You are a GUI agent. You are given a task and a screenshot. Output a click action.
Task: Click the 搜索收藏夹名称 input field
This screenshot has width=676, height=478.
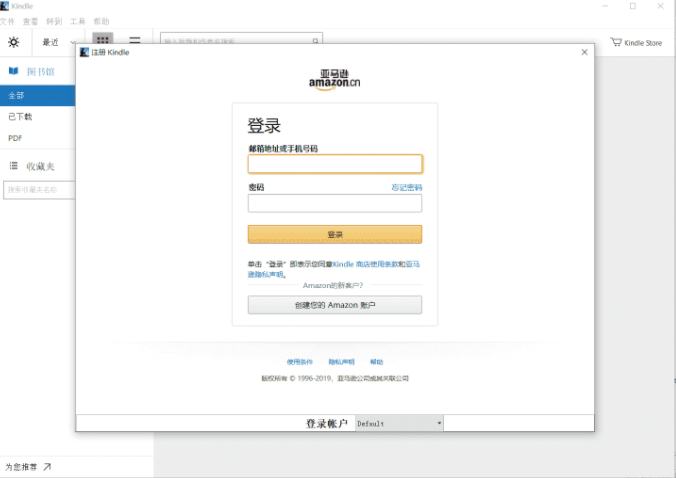tap(39, 190)
